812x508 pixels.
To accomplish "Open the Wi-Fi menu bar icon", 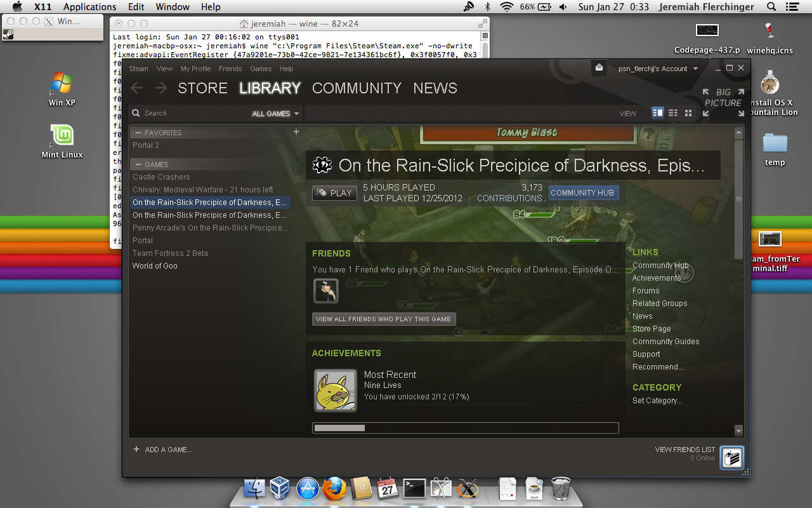I will pyautogui.click(x=506, y=7).
